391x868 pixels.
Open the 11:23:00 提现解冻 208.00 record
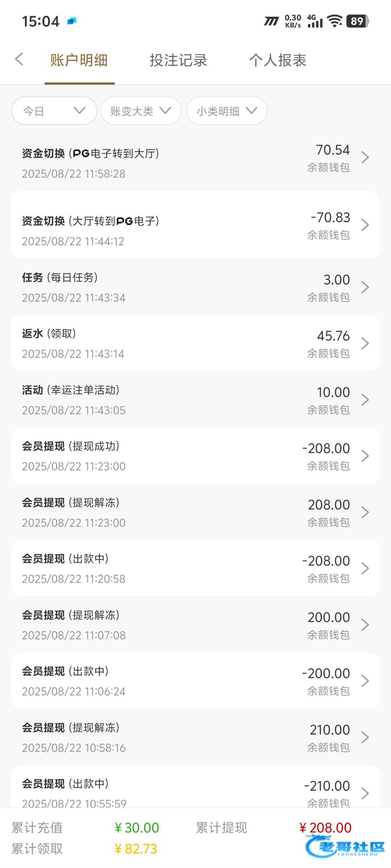(195, 512)
